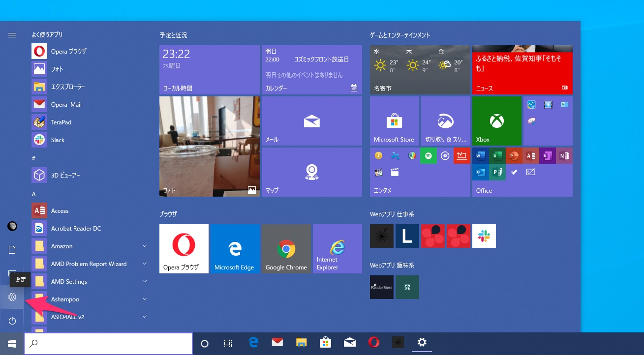Image resolution: width=644 pixels, height=355 pixels.
Task: Open the power options button
Action: click(12, 321)
